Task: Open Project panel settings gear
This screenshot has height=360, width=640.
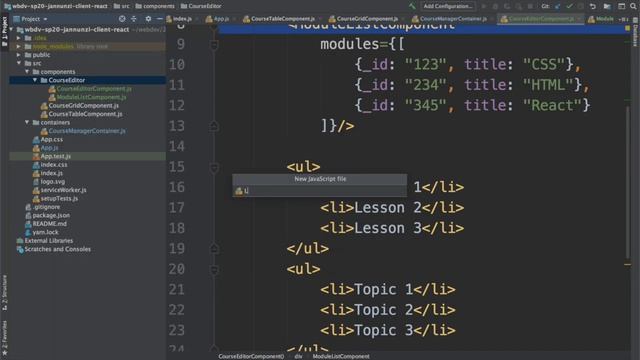Action: (148, 19)
